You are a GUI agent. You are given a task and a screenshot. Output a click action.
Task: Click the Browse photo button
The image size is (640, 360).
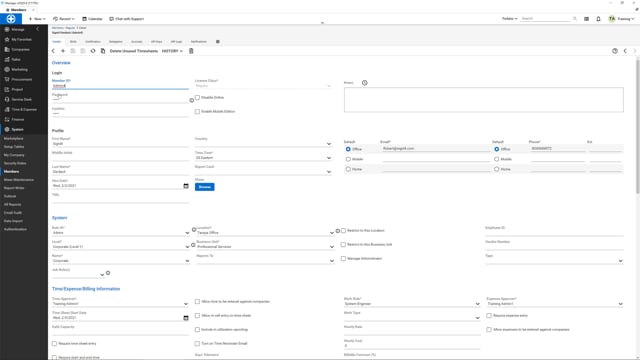pyautogui.click(x=204, y=187)
